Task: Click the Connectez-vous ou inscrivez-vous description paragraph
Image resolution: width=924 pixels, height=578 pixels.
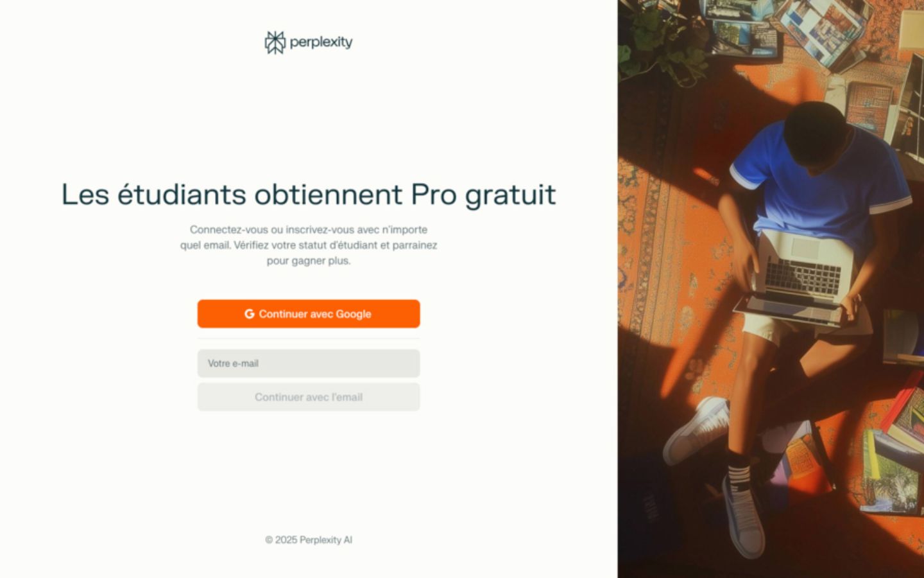Action: 309,245
